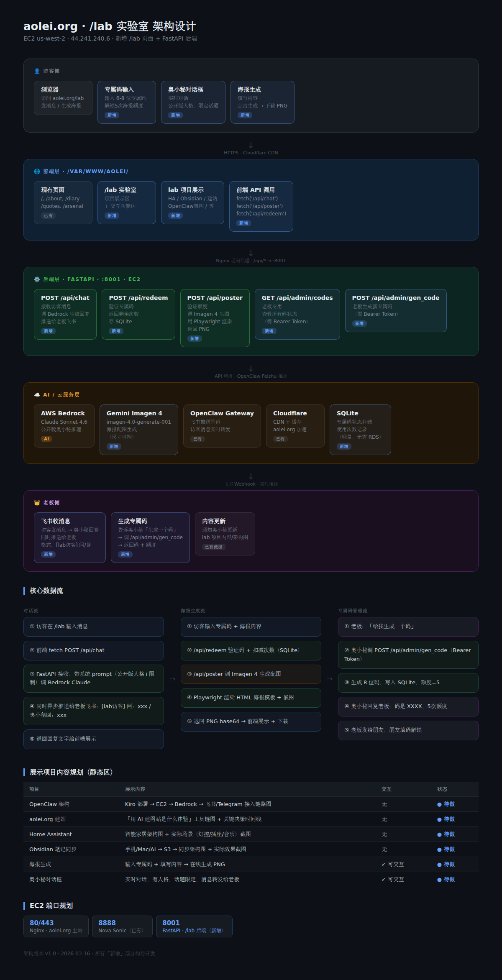Open the 8888 Nova Sonic port card
Image resolution: width=502 pixels, height=980 pixels.
(122, 926)
